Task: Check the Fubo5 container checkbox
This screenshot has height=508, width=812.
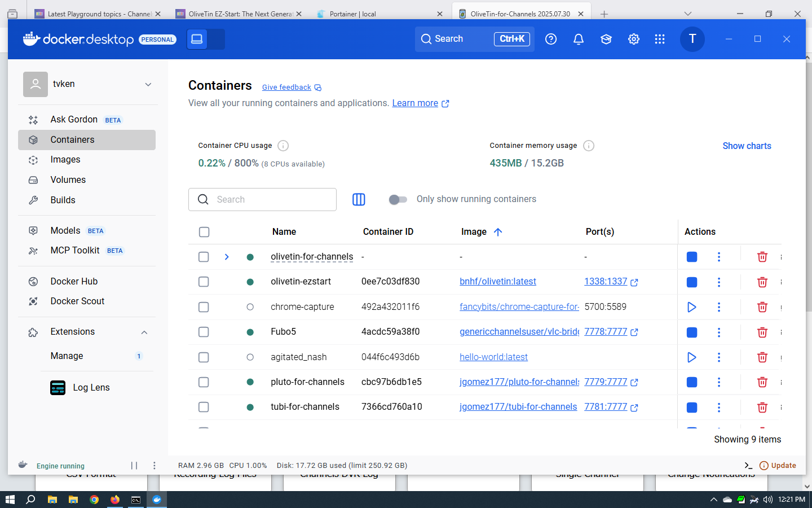Action: click(x=204, y=332)
